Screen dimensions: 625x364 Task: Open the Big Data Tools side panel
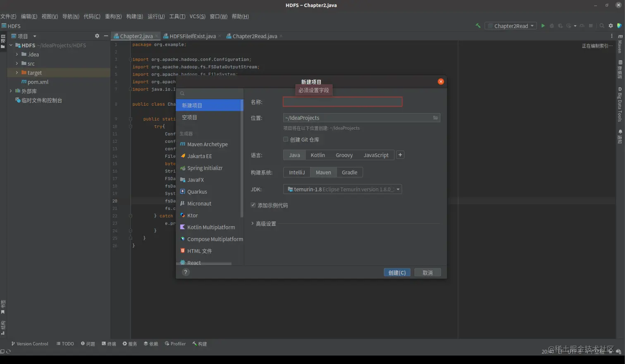point(620,104)
